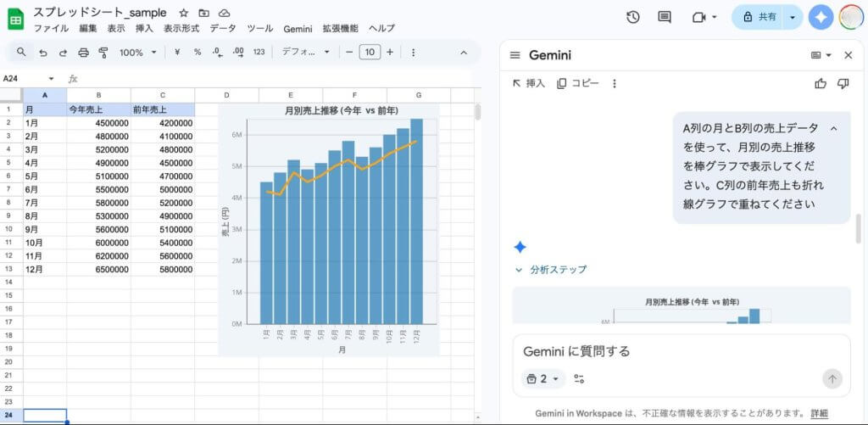
Task: Format as currency yen
Action: coord(177,52)
